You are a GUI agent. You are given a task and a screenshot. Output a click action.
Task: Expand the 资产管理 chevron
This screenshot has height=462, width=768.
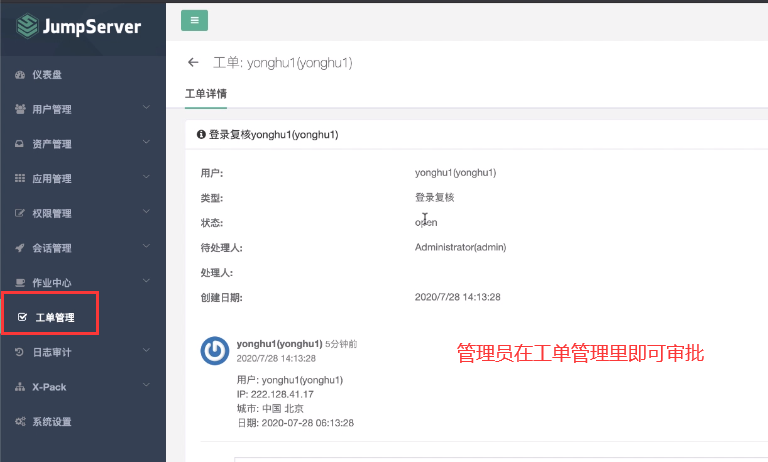146,142
